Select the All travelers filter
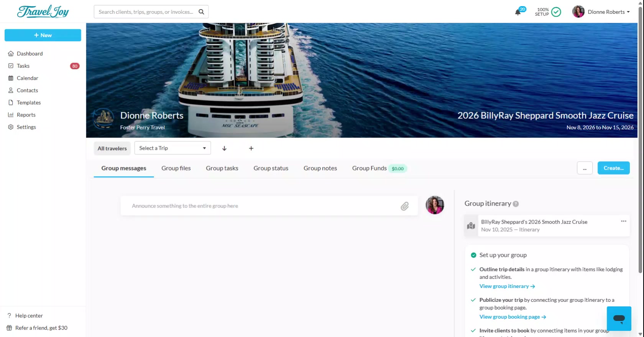Screen dimensions: 644x337 point(112,148)
